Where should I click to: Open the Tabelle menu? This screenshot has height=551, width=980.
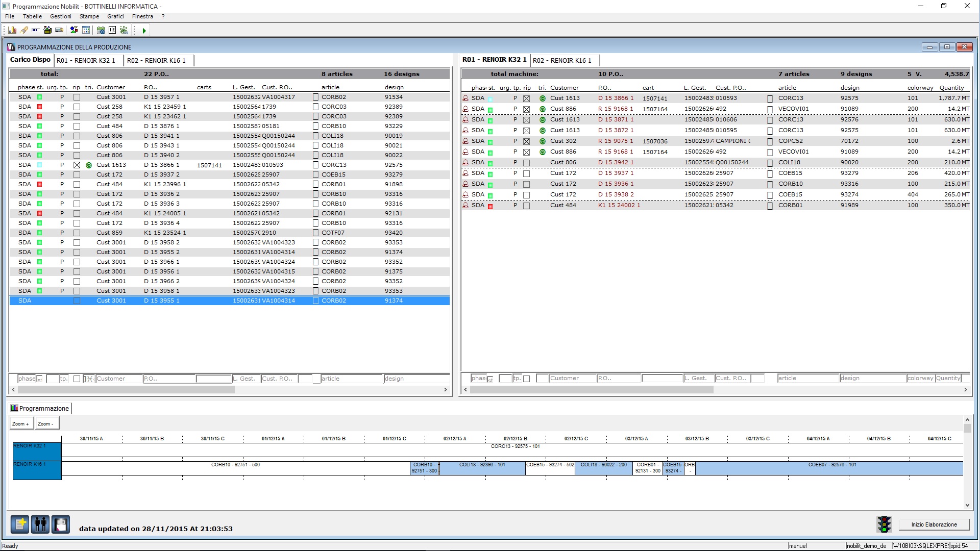pyautogui.click(x=32, y=16)
